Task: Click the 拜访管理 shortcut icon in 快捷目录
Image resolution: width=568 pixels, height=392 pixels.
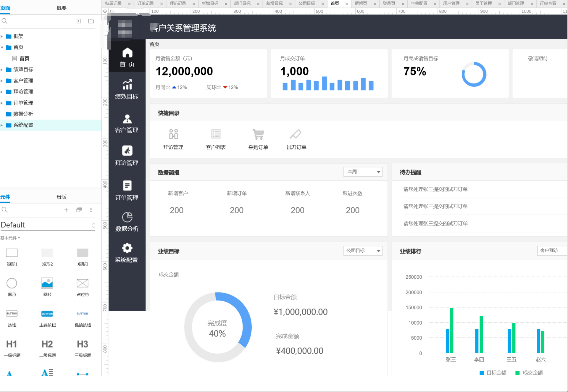Action: coord(173,134)
